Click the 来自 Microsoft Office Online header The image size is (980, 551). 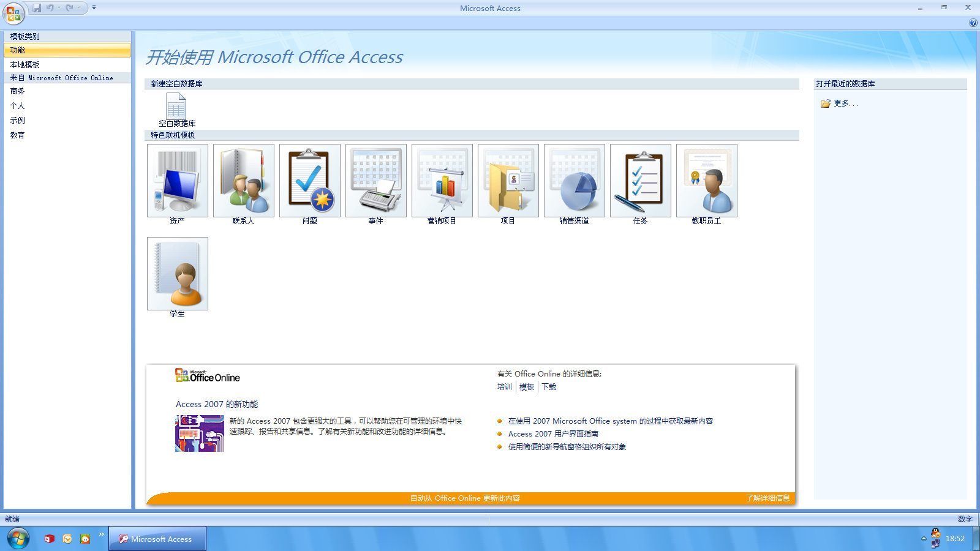(67, 78)
